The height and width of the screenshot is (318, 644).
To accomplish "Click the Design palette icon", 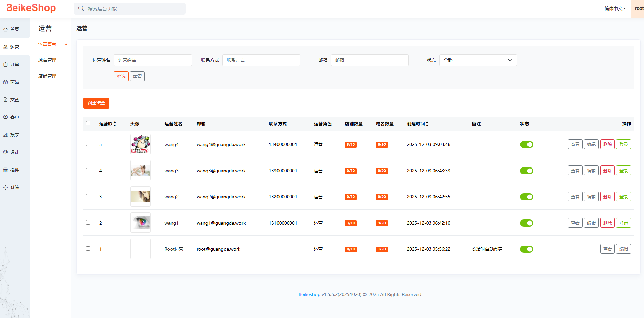I will point(5,152).
